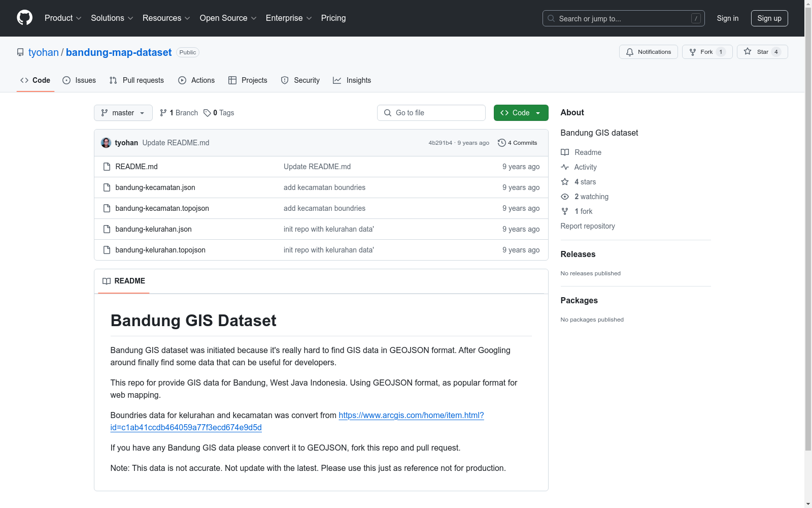The height and width of the screenshot is (508, 812).
Task: Click the repository icon beside tyohan
Action: point(20,52)
